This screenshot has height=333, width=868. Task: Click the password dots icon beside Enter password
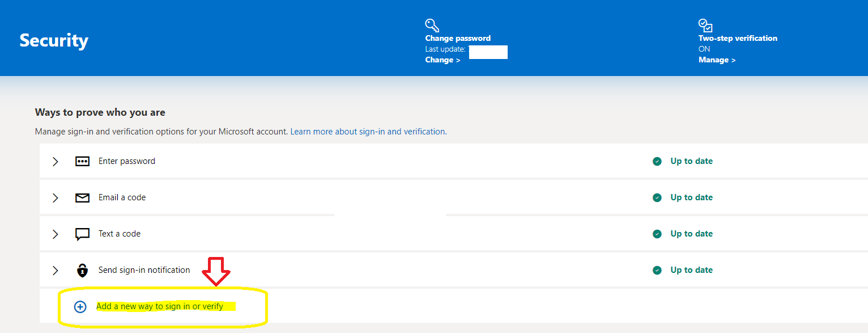(83, 161)
